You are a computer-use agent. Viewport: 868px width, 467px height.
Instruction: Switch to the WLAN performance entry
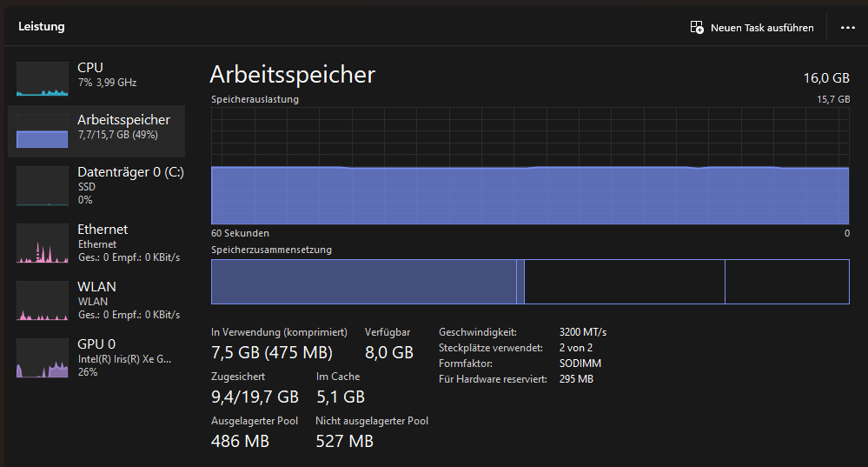pyautogui.click(x=96, y=287)
